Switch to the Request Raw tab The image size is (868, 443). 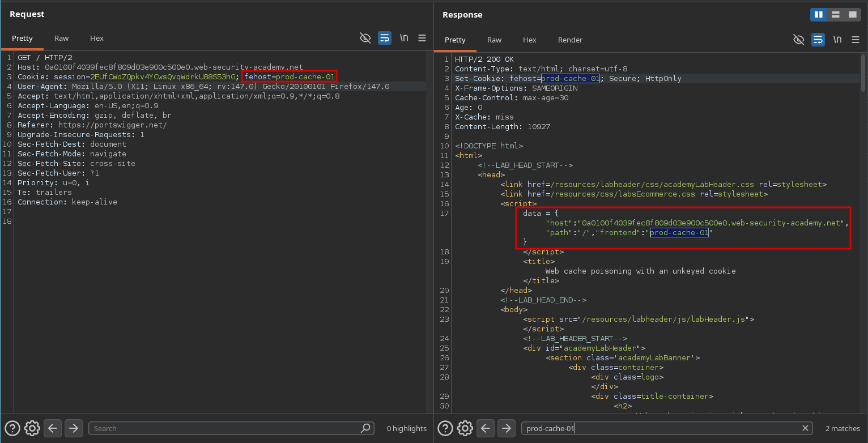[61, 38]
